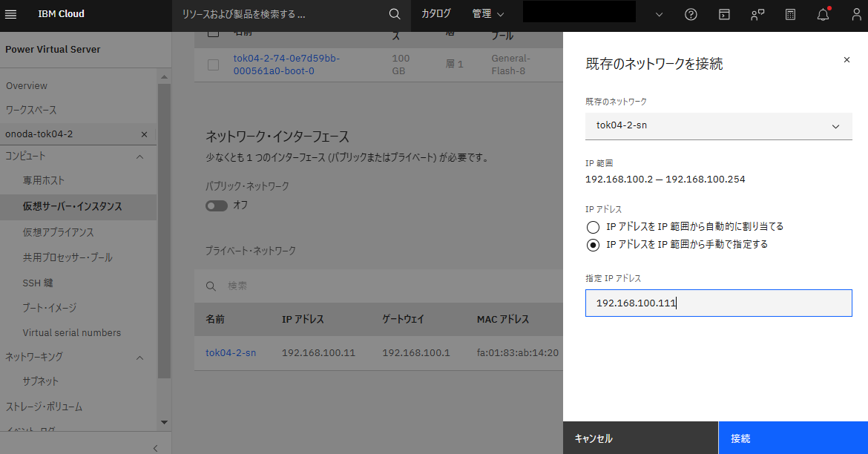This screenshot has width=868, height=454.
Task: Click the キャンセル button
Action: pos(640,438)
